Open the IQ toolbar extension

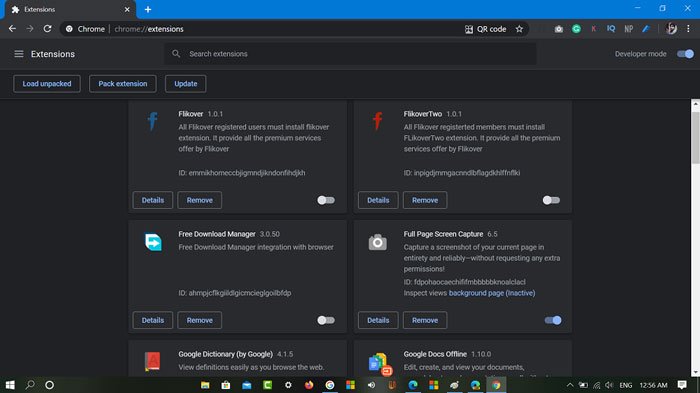(611, 29)
